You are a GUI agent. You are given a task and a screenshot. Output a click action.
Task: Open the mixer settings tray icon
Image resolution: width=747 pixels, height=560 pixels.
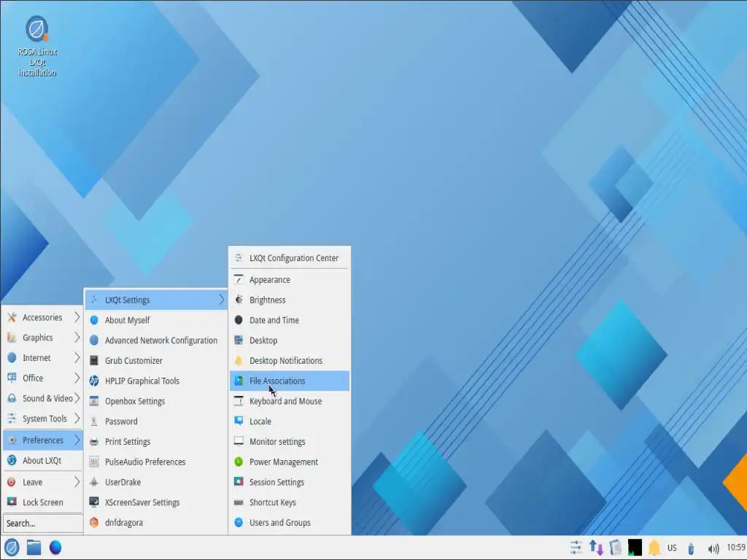[576, 548]
